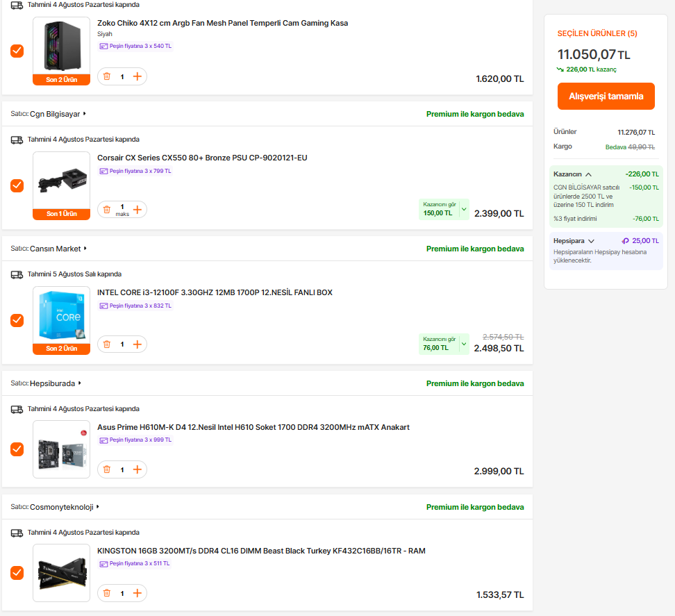Click delivery truck icon for Corsair PSU
This screenshot has width=675, height=616.
click(x=17, y=140)
